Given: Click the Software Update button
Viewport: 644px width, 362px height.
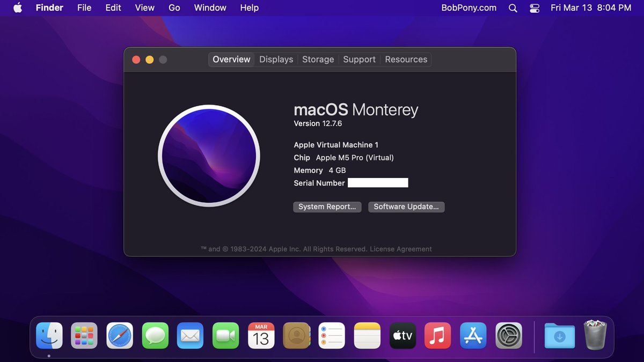Looking at the screenshot, I should tap(406, 206).
